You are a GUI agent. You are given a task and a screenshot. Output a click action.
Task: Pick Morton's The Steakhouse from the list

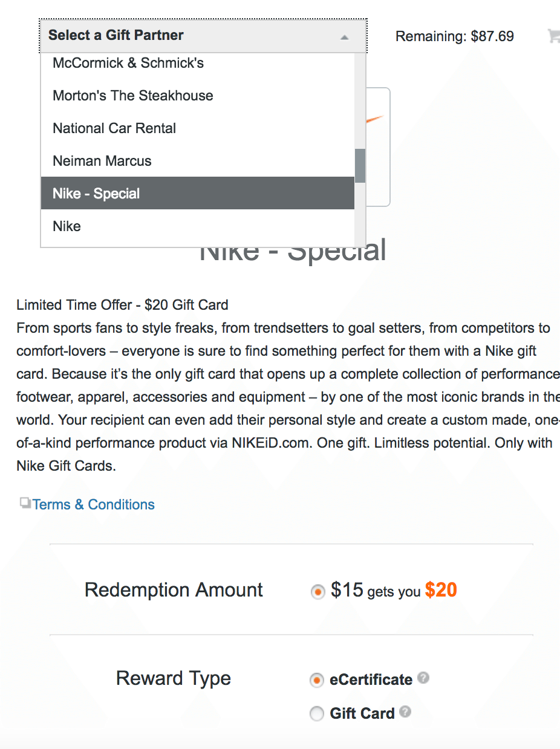[133, 96]
